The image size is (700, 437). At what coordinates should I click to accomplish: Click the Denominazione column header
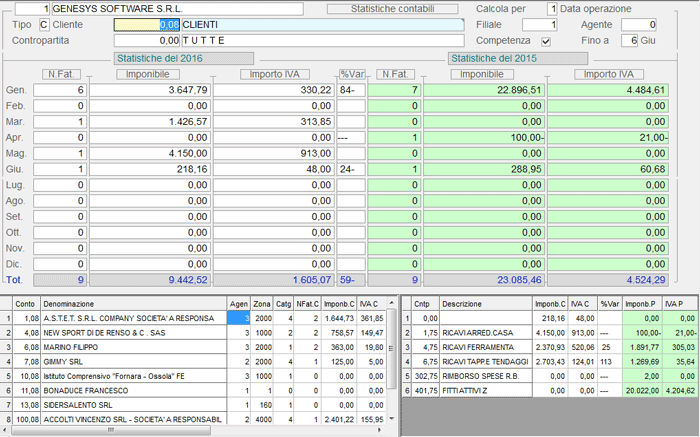coord(134,304)
